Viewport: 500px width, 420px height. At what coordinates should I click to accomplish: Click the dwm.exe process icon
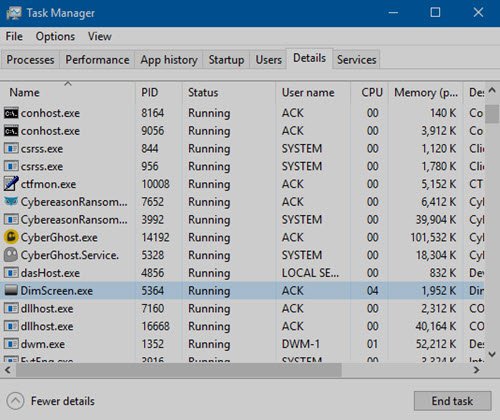11,344
